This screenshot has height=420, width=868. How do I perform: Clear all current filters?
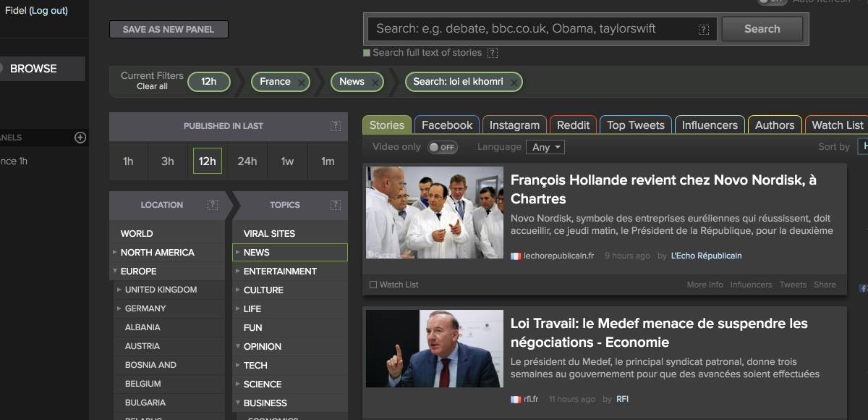(x=152, y=86)
